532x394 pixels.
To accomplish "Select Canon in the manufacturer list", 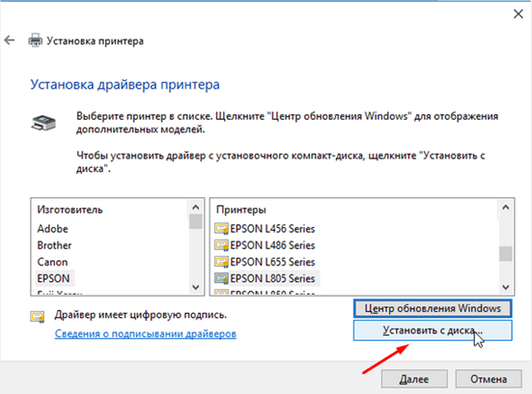I will [x=53, y=262].
